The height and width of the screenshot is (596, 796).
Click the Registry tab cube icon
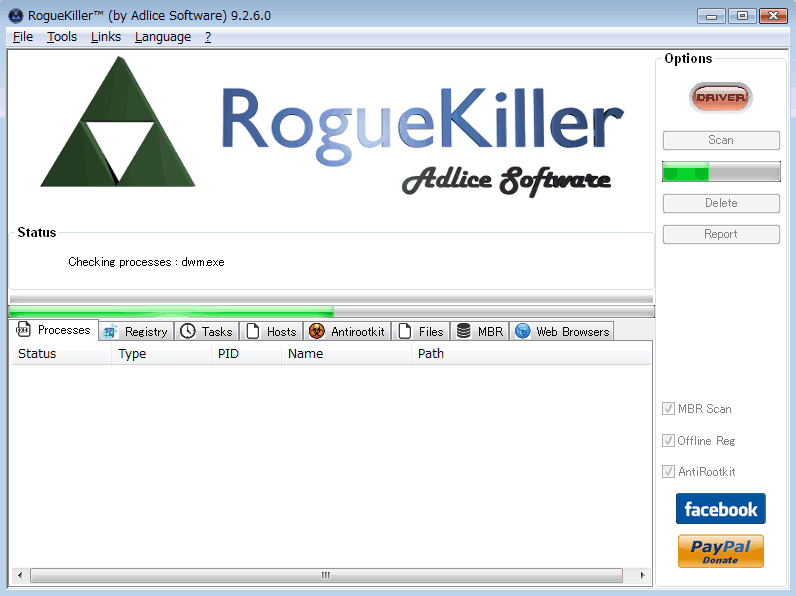[x=110, y=332]
